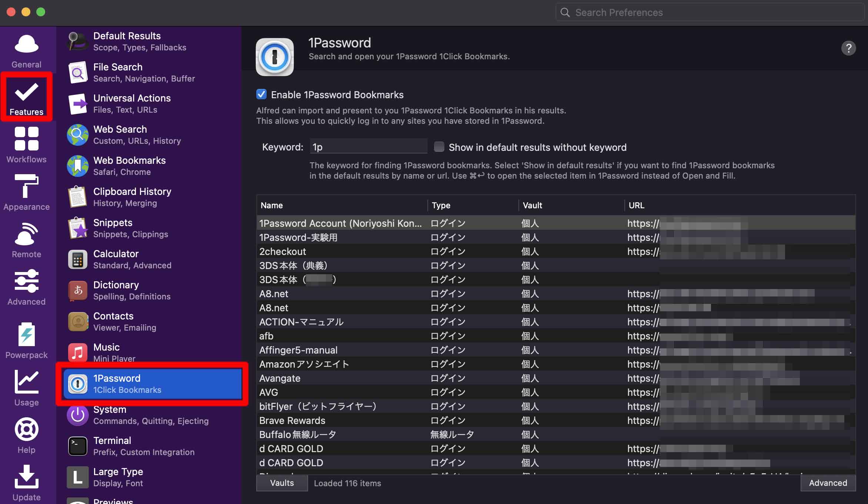The image size is (868, 504).
Task: Select the bitFlyer（ビットフライヤー）row
Action: click(556, 406)
